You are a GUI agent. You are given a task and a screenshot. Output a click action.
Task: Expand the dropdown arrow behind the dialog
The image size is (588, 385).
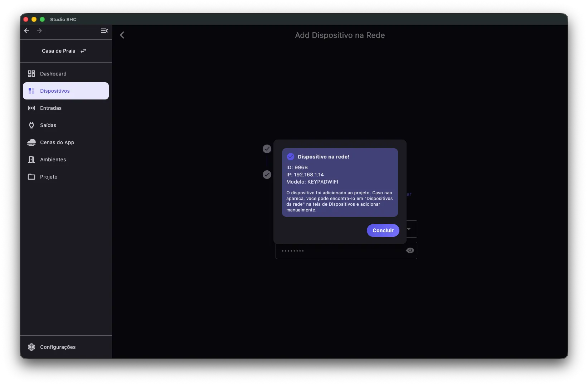(409, 229)
